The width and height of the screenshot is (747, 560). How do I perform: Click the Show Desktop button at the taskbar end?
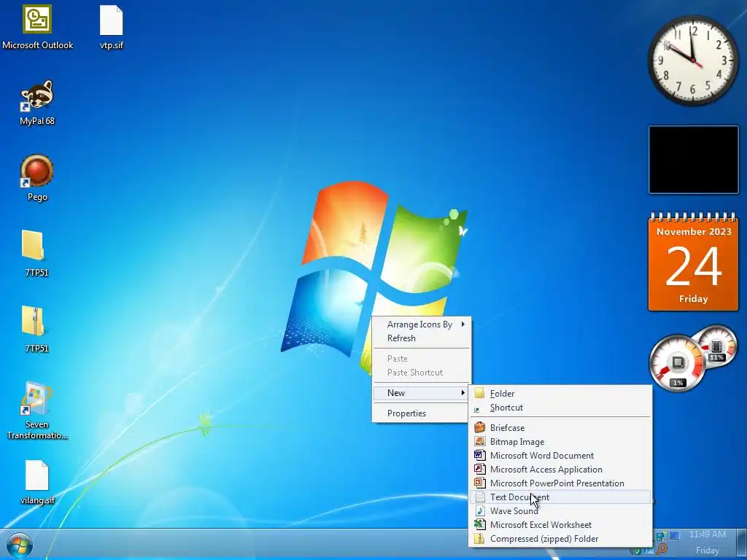click(x=742, y=544)
